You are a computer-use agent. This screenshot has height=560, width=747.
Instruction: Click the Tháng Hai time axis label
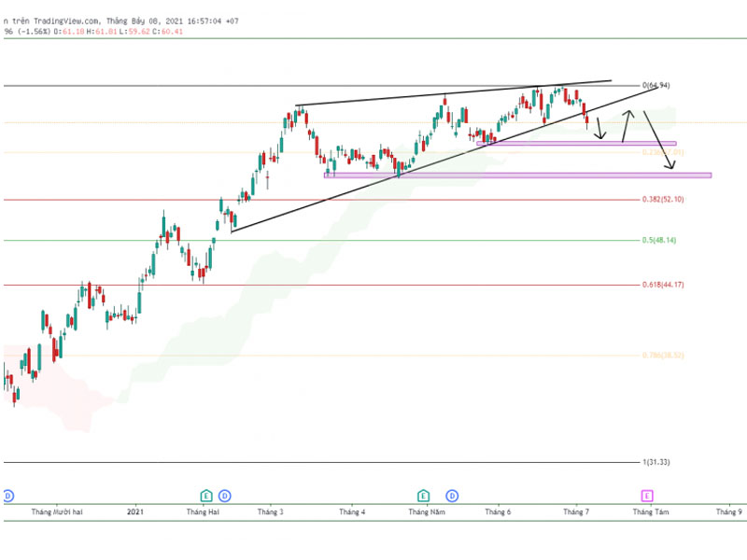point(203,511)
